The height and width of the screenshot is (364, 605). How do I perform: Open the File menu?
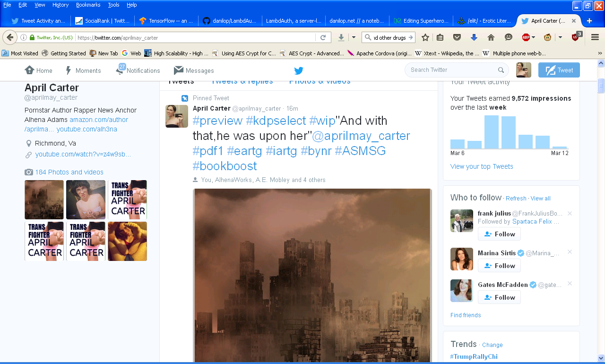(x=7, y=5)
